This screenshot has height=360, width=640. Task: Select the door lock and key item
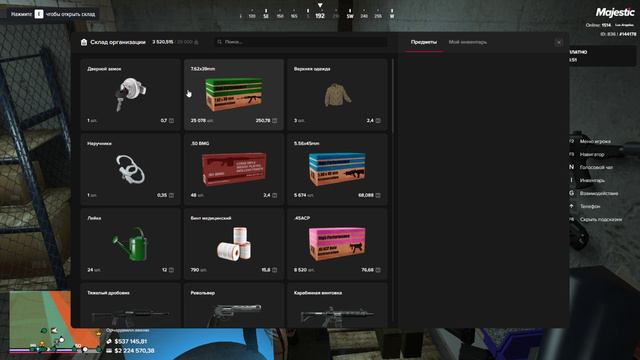click(130, 95)
